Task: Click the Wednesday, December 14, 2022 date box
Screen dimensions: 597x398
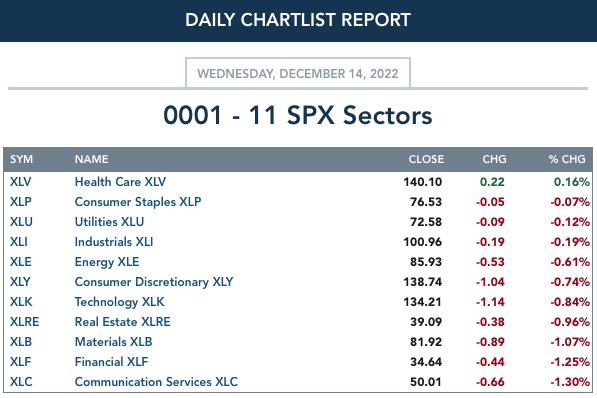Action: pos(298,73)
